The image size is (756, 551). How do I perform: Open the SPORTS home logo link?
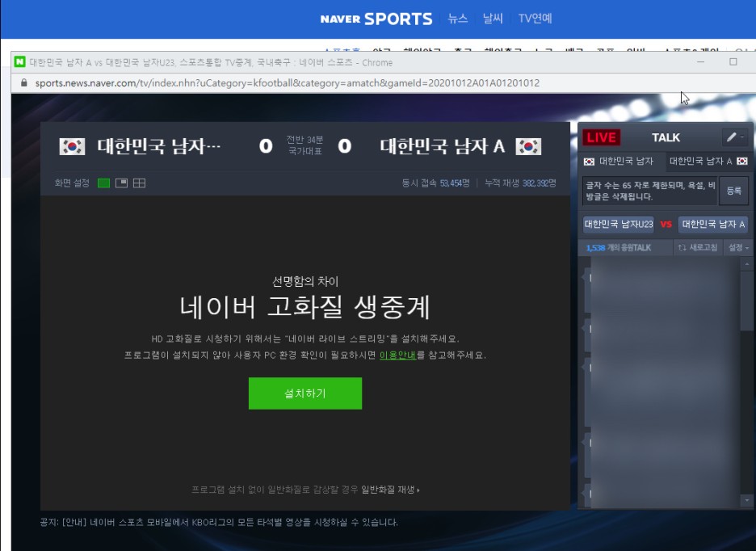[398, 19]
